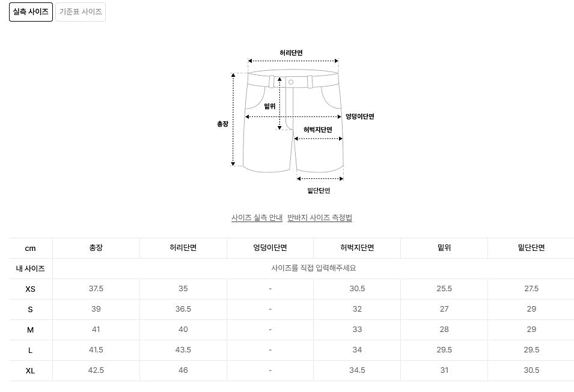Select the M size row label
574x392 pixels.
tap(31, 330)
